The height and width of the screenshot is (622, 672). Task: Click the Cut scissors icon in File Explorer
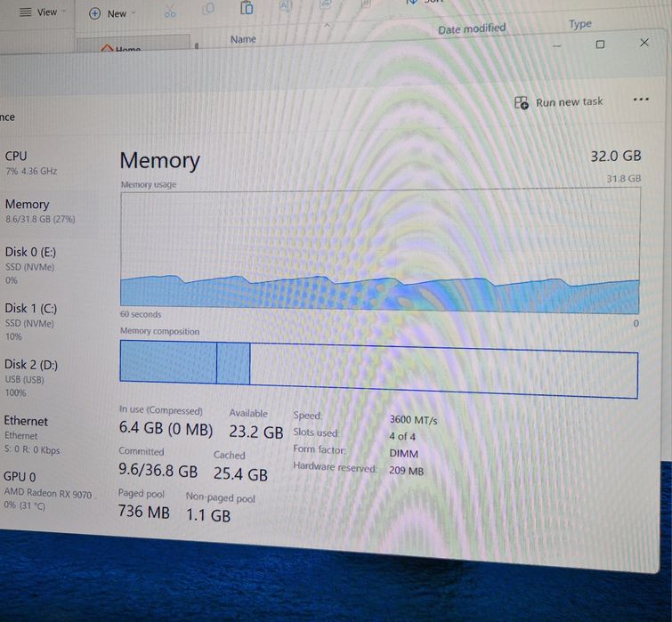[170, 12]
